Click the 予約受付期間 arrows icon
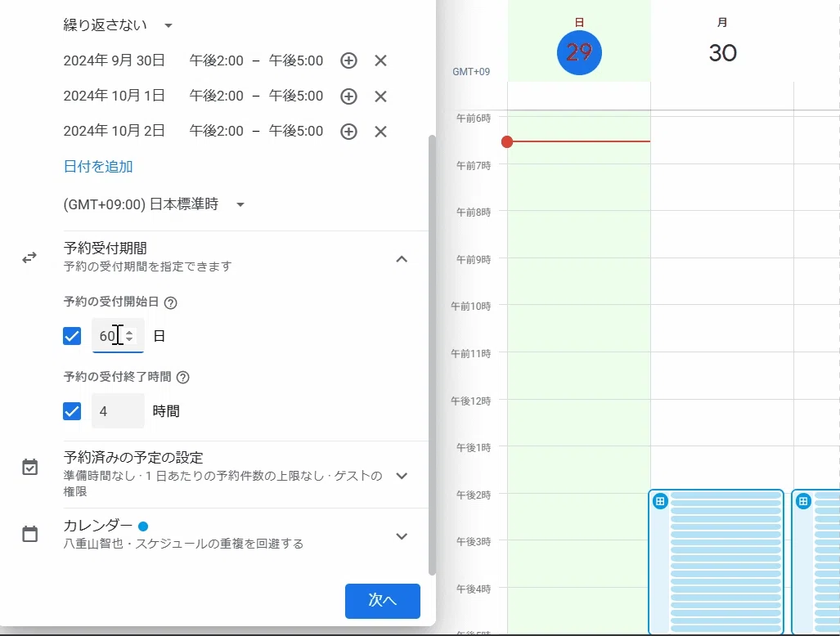Image resolution: width=840 pixels, height=636 pixels. coord(29,258)
